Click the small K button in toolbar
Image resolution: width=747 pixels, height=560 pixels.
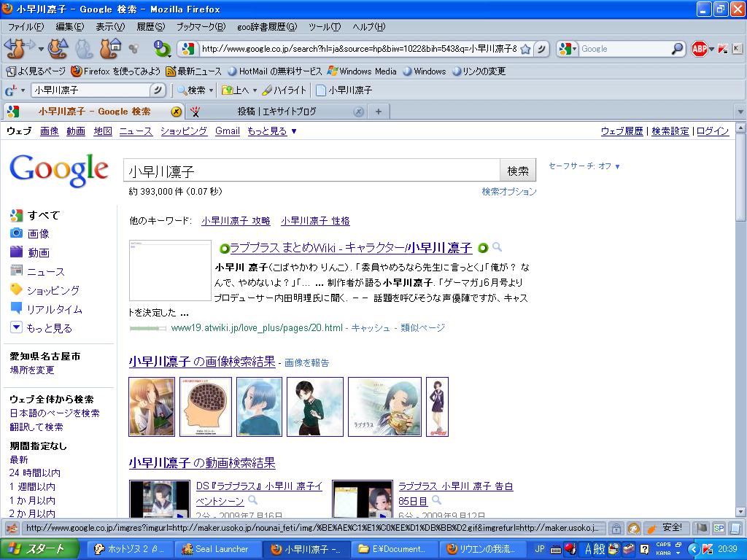(x=737, y=48)
